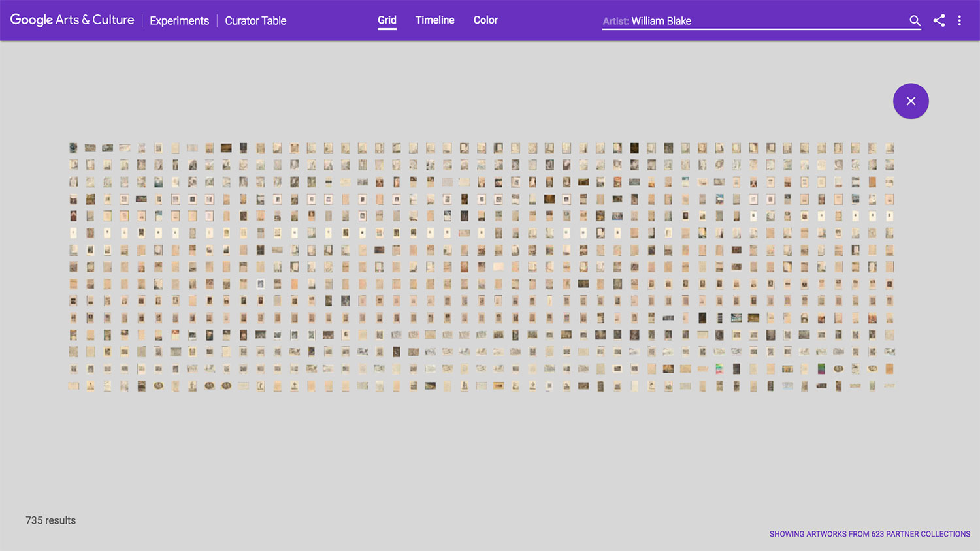Click the search magnifier icon

click(x=915, y=21)
